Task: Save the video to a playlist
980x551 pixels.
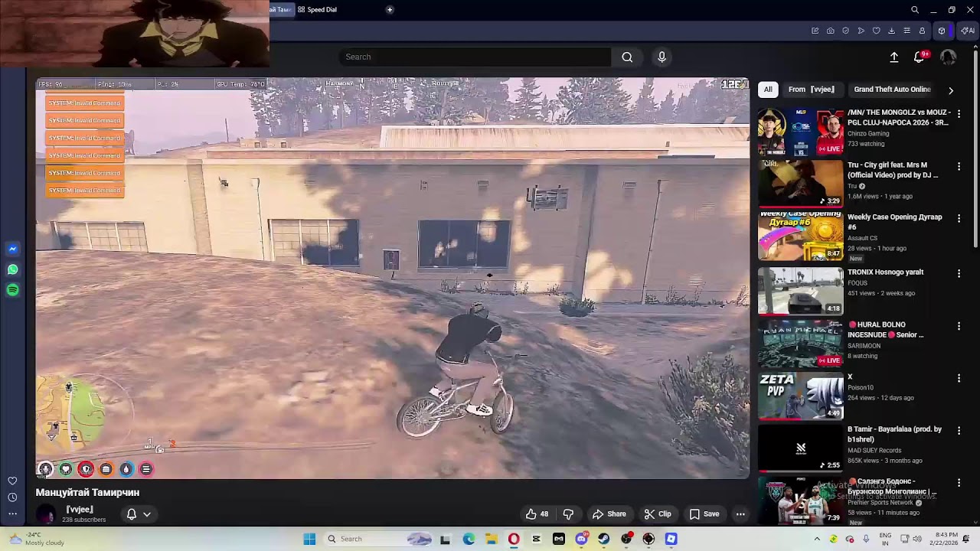Action: pyautogui.click(x=704, y=514)
